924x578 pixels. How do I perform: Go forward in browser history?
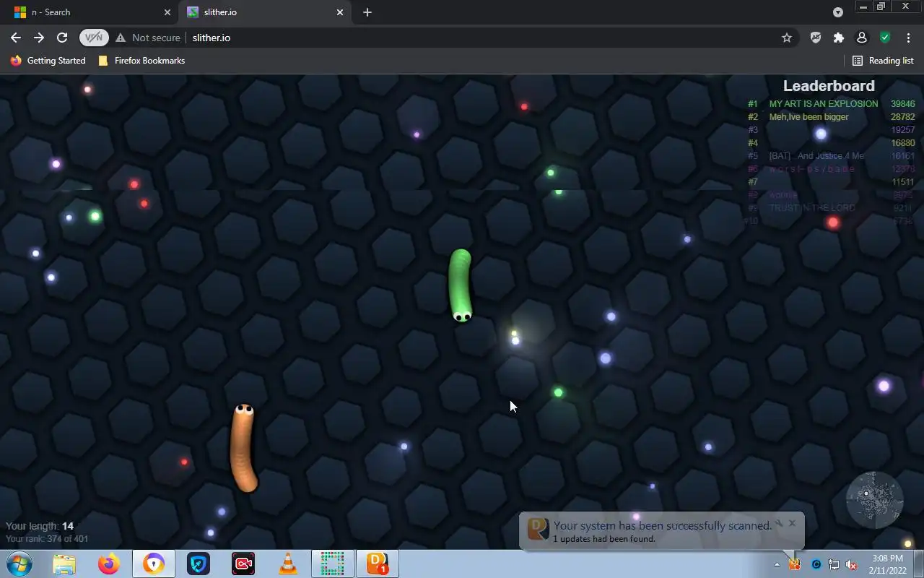pos(39,38)
